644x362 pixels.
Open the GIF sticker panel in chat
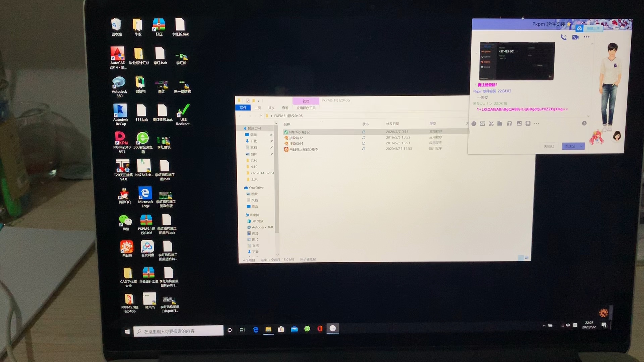(482, 124)
